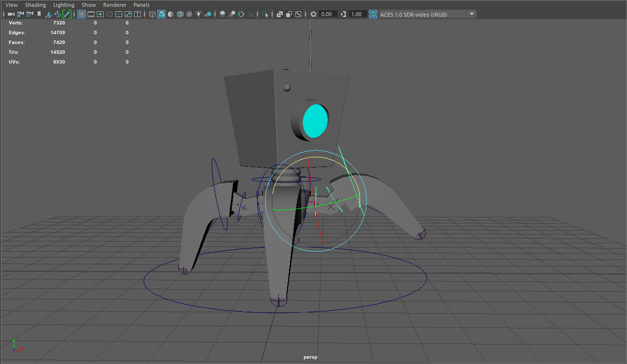The image size is (627, 364).
Task: Toggle the grid display icon
Action: point(81,14)
